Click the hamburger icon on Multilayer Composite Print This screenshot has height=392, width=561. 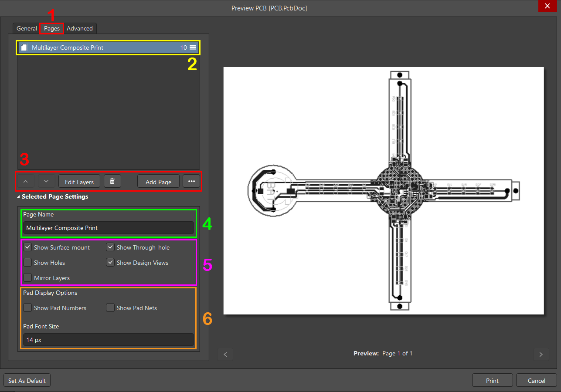193,47
